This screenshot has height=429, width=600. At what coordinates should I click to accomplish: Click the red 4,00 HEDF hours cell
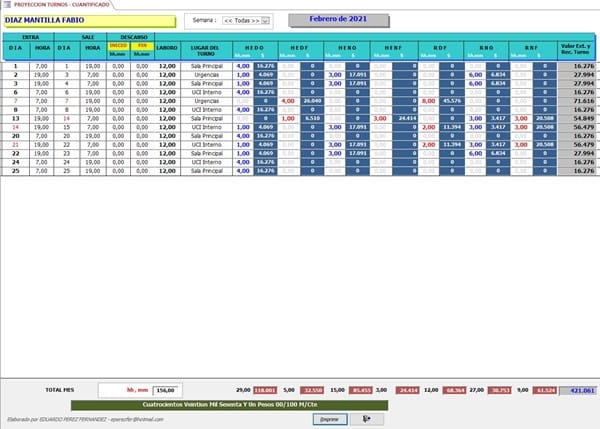[x=288, y=101]
